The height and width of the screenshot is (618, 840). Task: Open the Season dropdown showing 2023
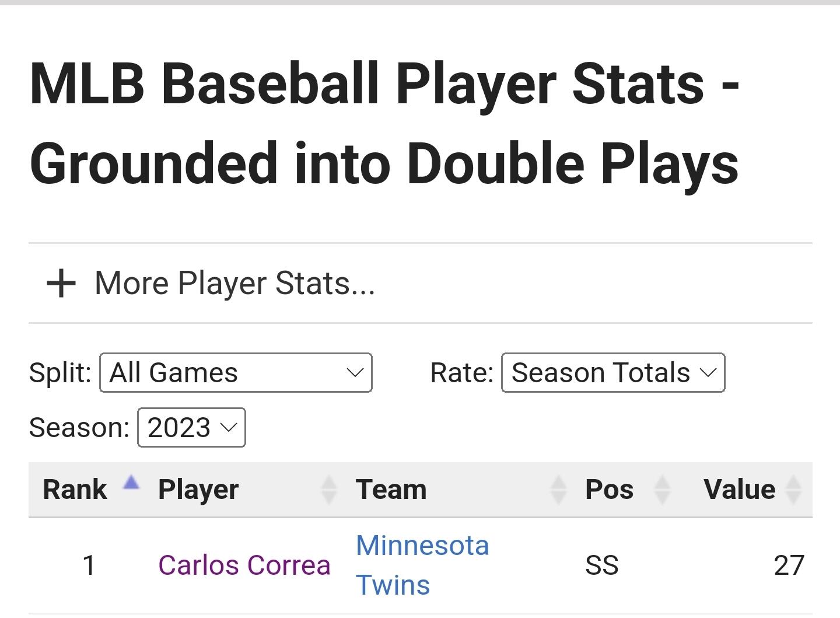pos(191,428)
